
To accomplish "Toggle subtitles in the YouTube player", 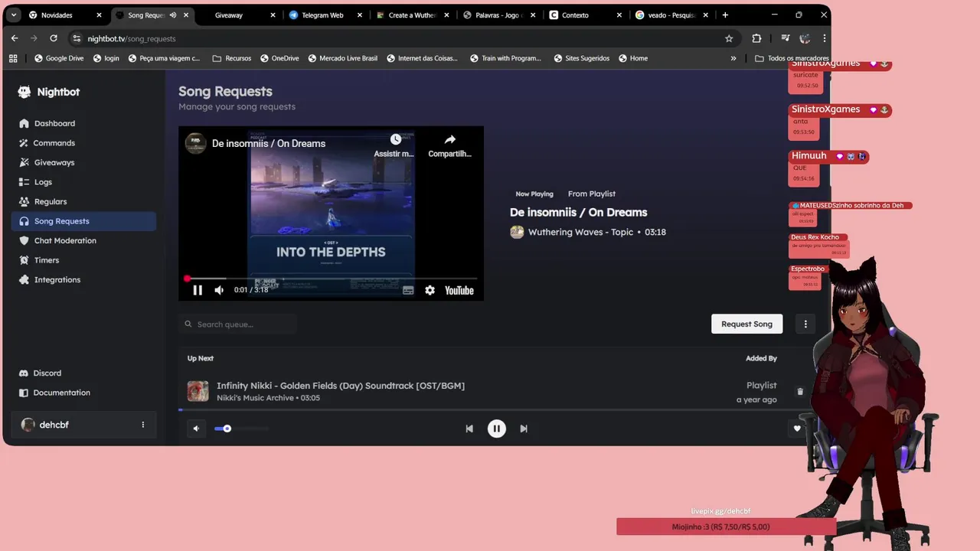I will pos(408,290).
